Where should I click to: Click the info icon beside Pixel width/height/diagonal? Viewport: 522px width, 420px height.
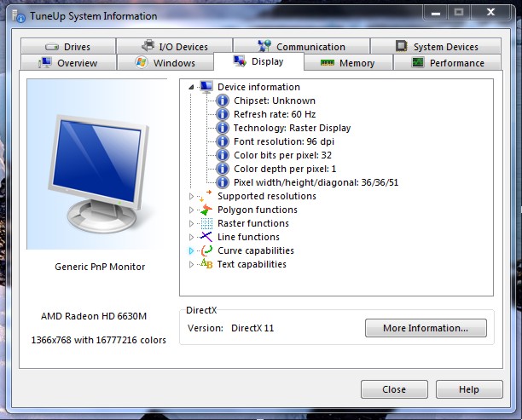[x=223, y=182]
